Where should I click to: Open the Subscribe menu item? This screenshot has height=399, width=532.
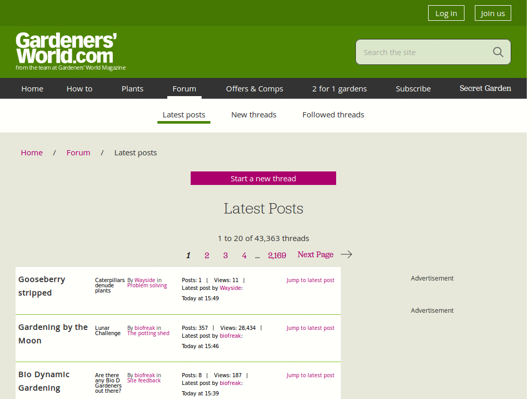pos(413,88)
